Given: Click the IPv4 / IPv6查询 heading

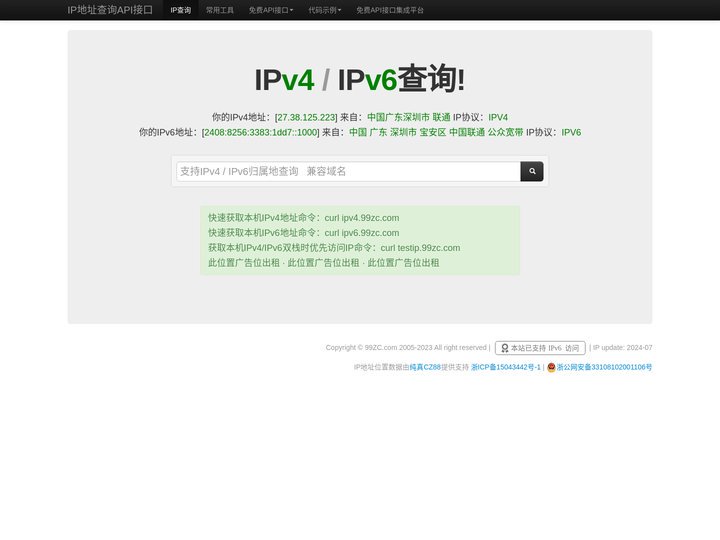Looking at the screenshot, I should click(x=360, y=79).
